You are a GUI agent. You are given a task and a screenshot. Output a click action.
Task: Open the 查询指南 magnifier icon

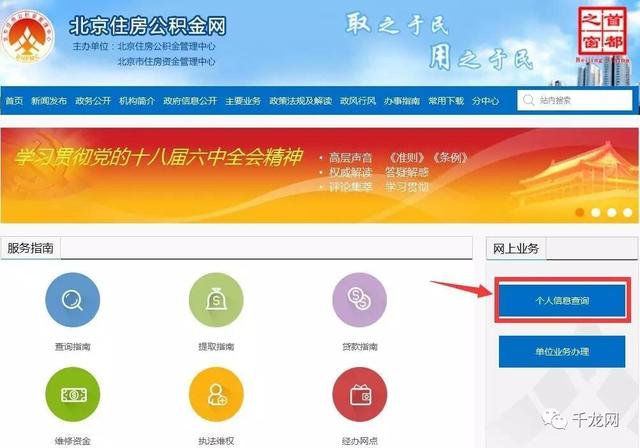pos(73,299)
